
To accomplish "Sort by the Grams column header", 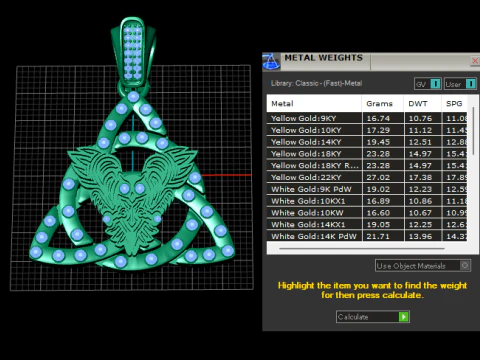I will [383, 104].
